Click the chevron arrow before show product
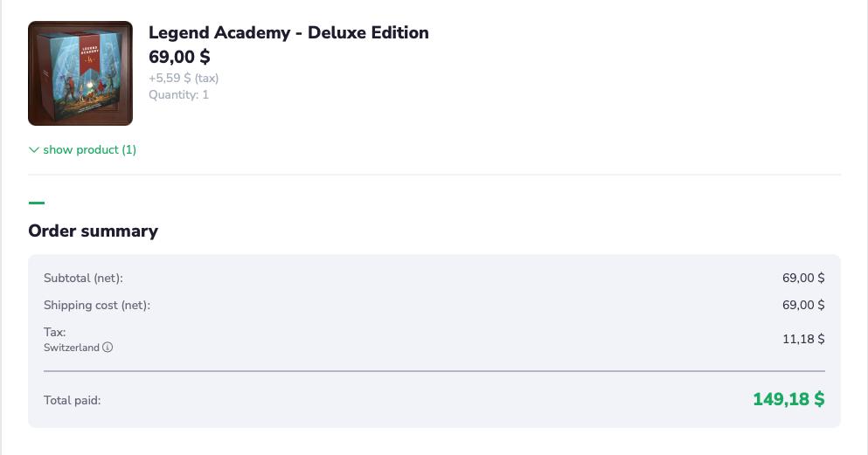 pos(34,150)
